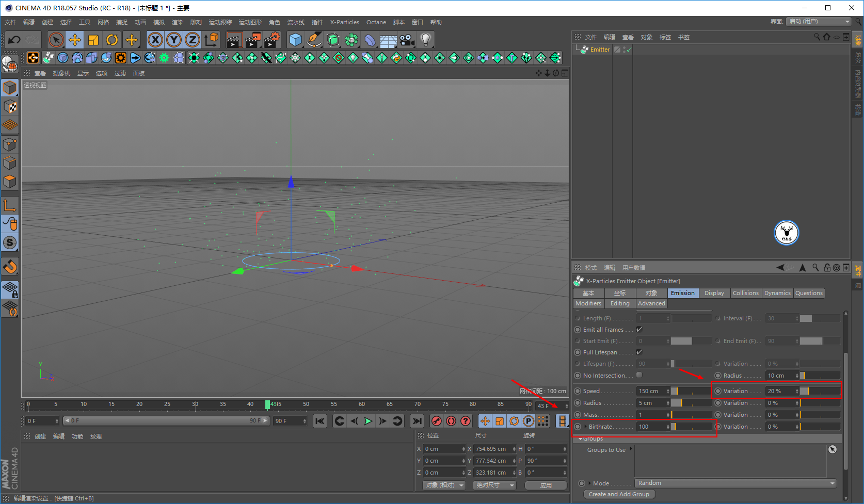Switch to the Display tab

pos(714,293)
